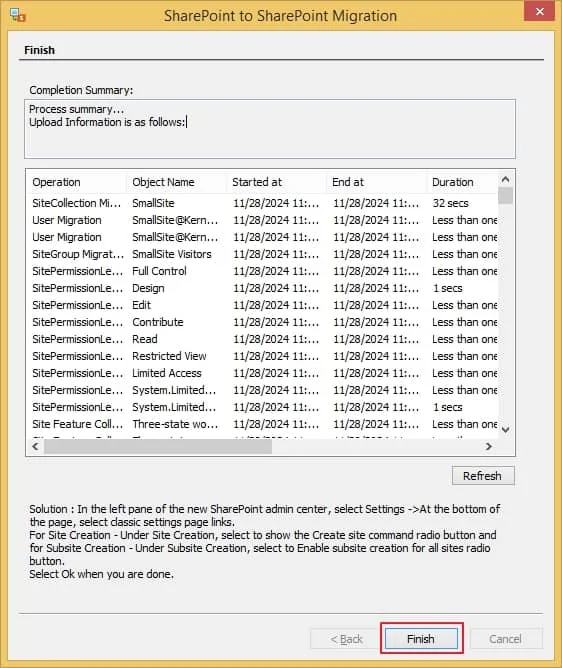Click the Completion Summary label
The width and height of the screenshot is (562, 668).
81,90
